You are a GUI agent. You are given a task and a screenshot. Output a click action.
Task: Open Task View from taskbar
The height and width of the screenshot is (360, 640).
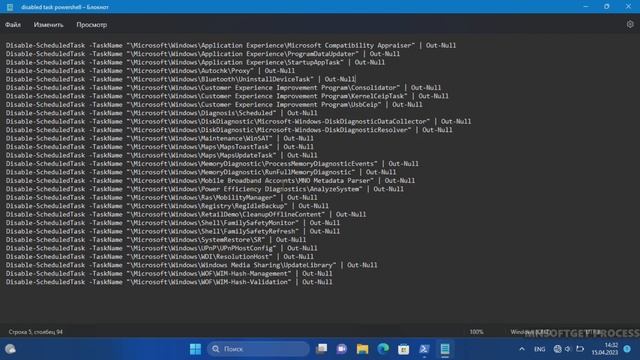coord(322,349)
